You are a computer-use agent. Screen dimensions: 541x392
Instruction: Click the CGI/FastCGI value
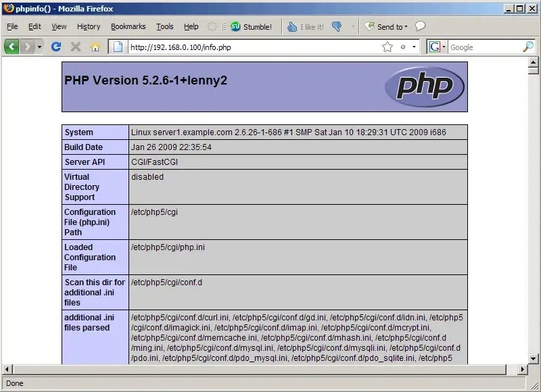[154, 162]
